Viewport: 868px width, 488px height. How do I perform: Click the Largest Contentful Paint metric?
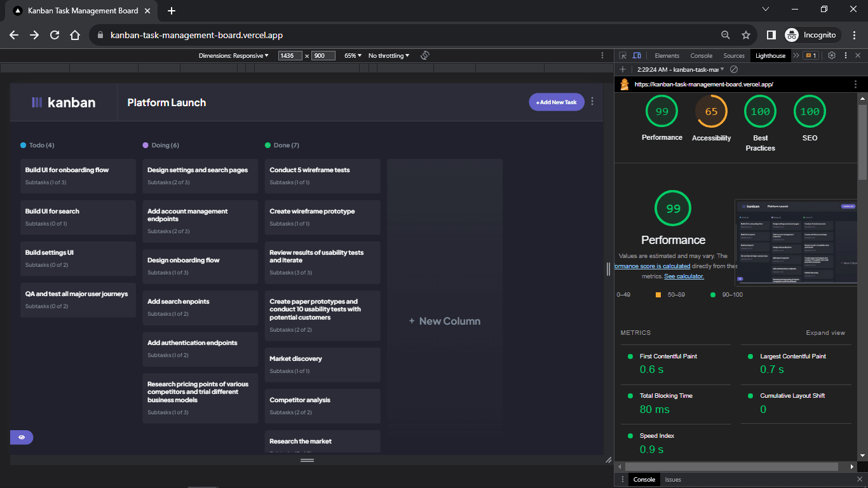pos(796,363)
